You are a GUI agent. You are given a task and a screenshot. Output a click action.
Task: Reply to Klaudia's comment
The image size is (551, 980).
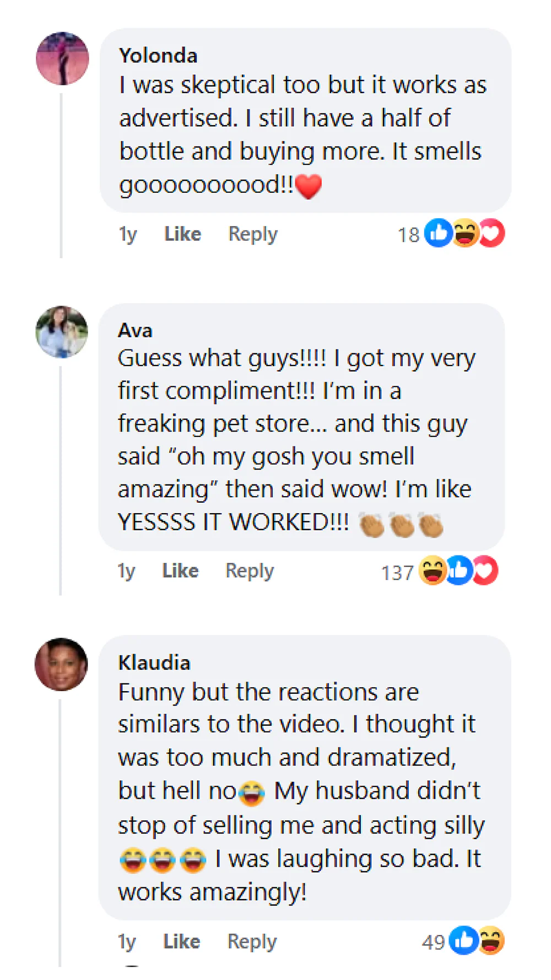pos(252,941)
